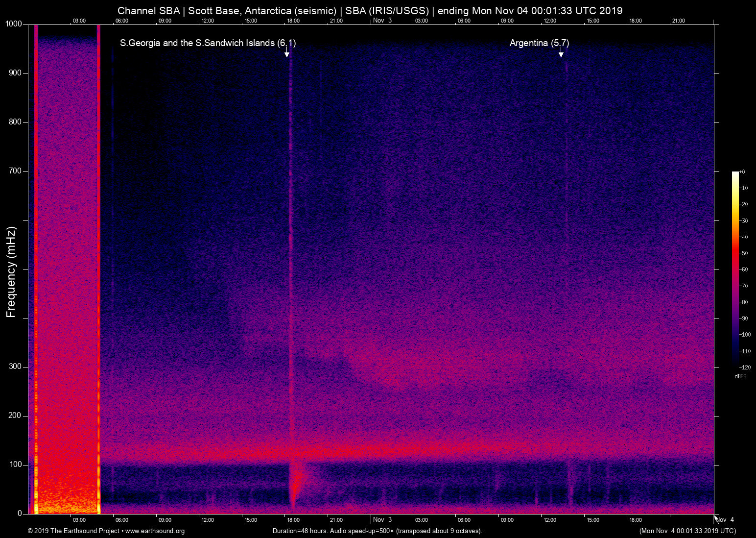Select the Nov 3 label on the bottom time axis

tap(382, 520)
